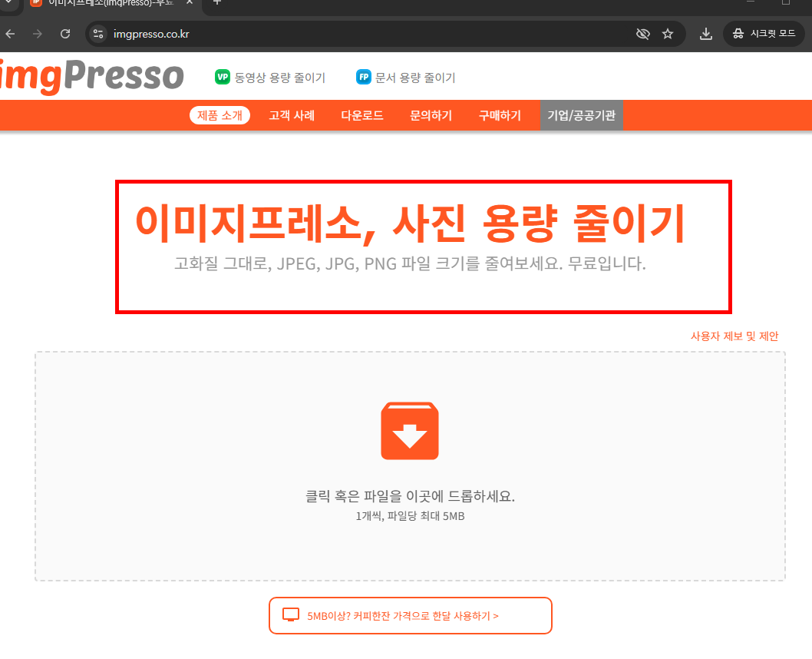Switch to the 다운로드 menu
Viewport: 812px width, 659px height.
361,114
